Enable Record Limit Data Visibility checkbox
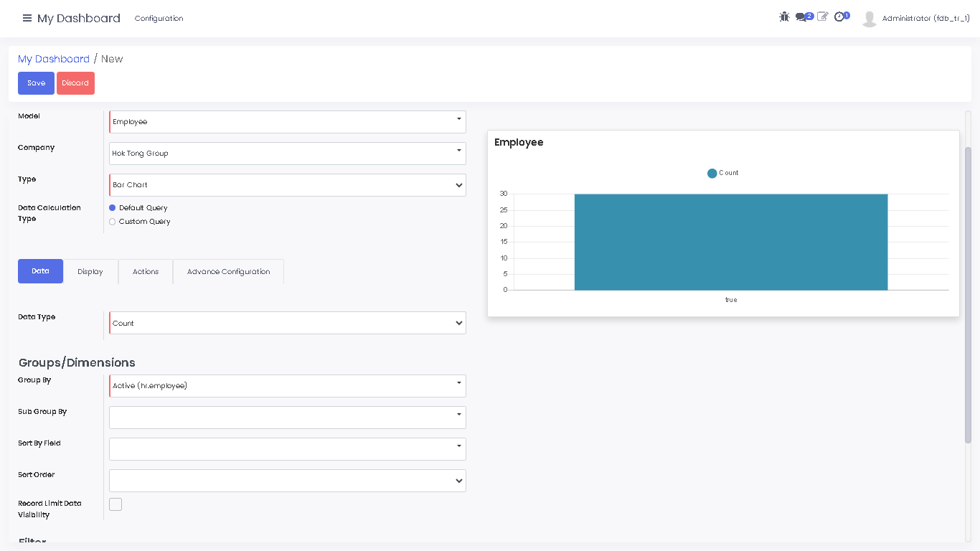Viewport: 980px width, 551px height. pyautogui.click(x=116, y=504)
